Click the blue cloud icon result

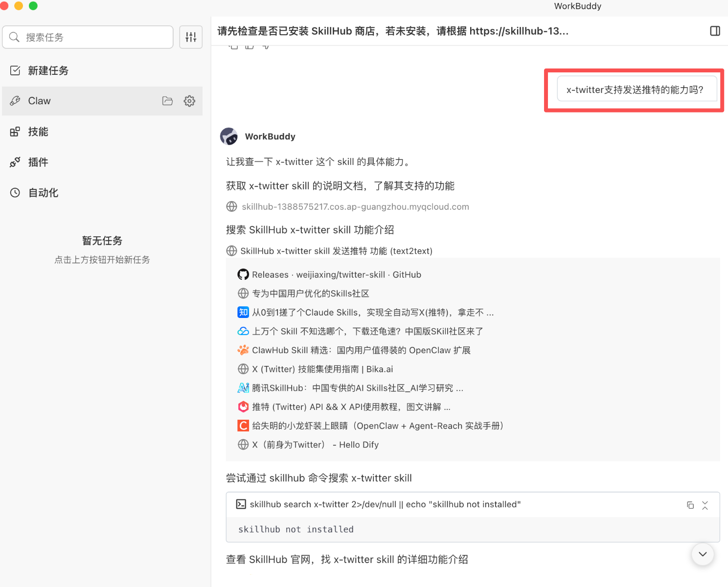point(243,331)
